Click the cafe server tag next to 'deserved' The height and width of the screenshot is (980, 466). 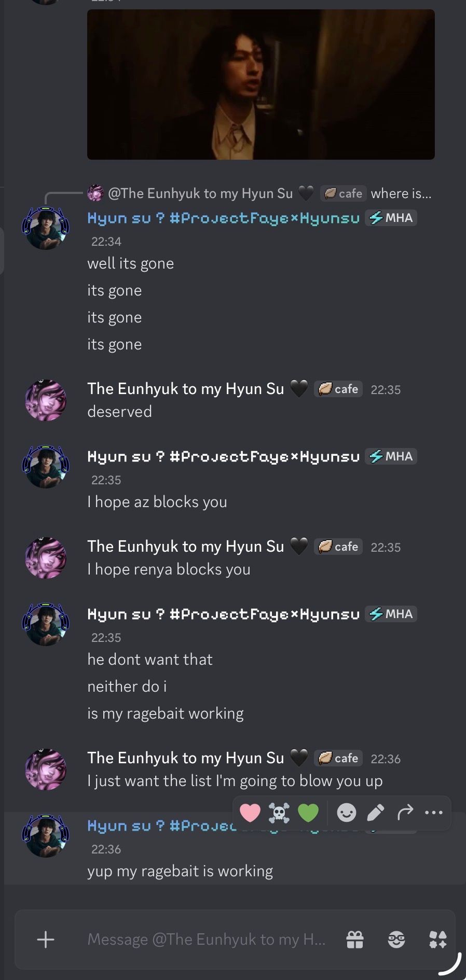click(x=338, y=389)
